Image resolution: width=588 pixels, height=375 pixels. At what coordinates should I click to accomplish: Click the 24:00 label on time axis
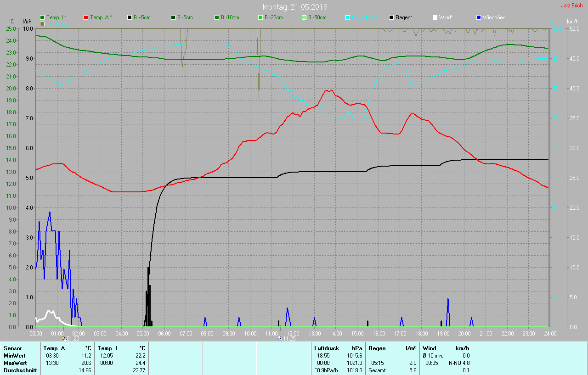pyautogui.click(x=549, y=333)
